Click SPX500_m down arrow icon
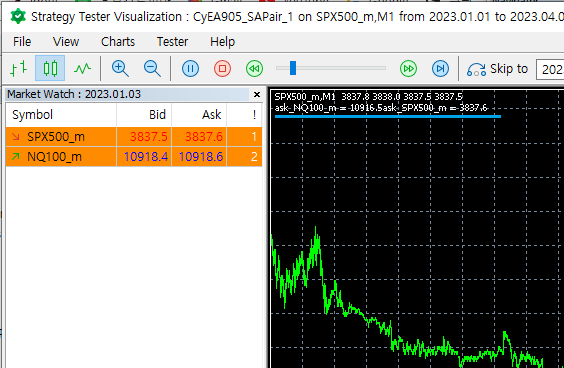The width and height of the screenshot is (564, 368). [x=15, y=136]
